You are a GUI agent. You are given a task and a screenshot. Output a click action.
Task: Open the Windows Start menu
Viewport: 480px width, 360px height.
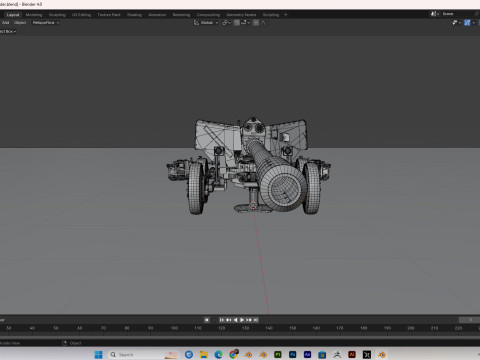tap(98, 354)
